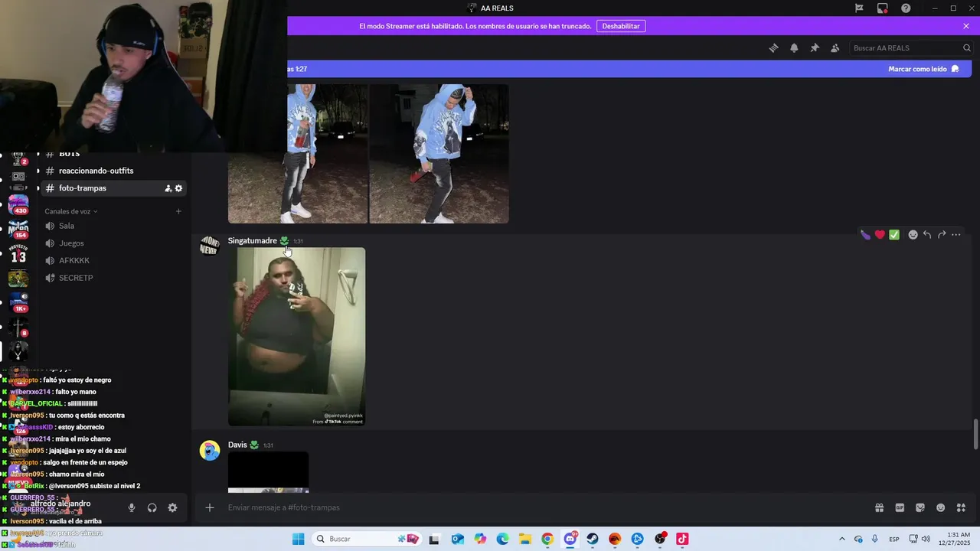The height and width of the screenshot is (551, 980).
Task: Show hidden system tray icons chevron
Action: (842, 539)
